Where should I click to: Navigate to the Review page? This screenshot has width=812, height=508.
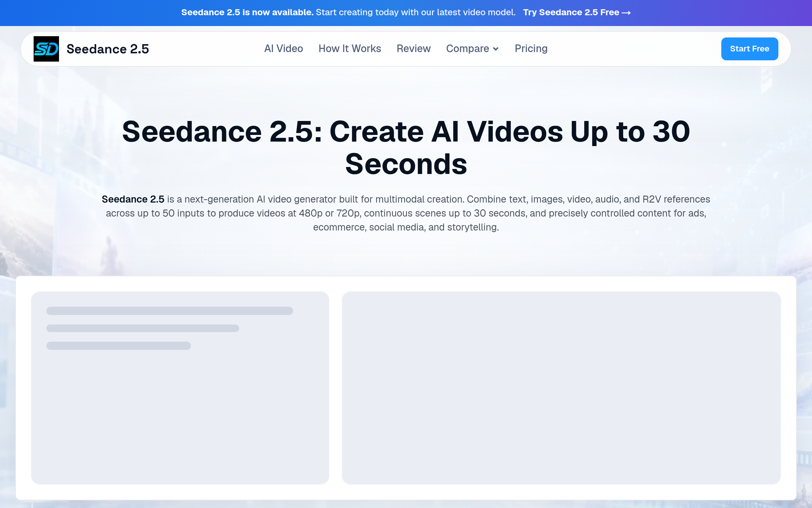(413, 49)
